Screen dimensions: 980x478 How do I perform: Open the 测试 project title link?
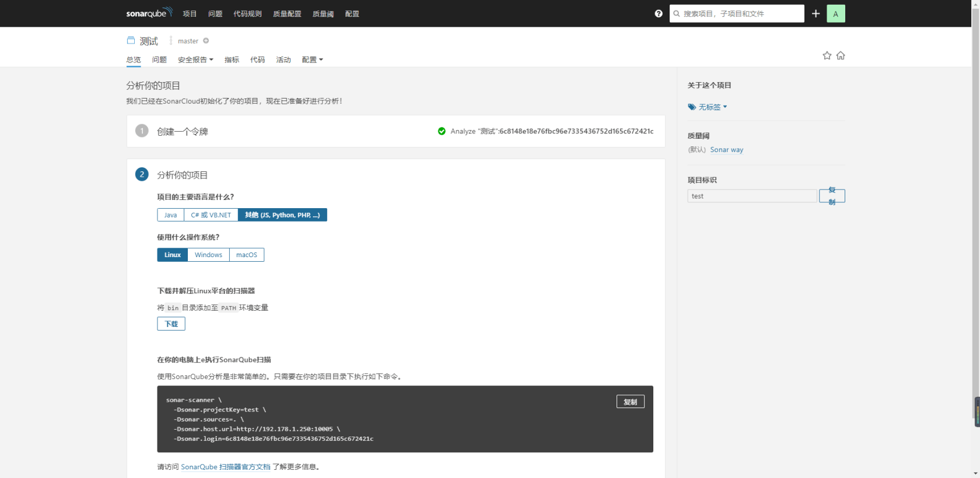click(x=149, y=41)
